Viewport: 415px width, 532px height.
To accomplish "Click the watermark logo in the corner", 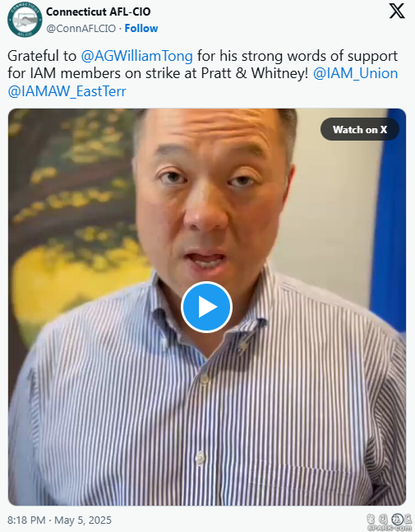I will 390,522.
